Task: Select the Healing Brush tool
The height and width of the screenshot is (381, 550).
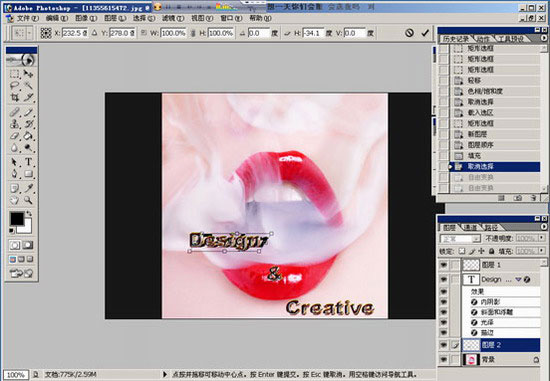Action: [x=14, y=112]
